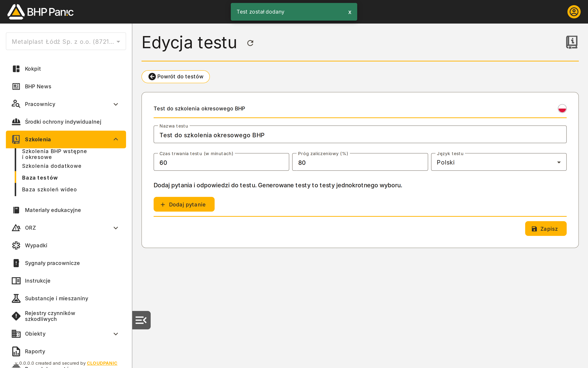Collapse the Szkolenia section chevron

[116, 139]
